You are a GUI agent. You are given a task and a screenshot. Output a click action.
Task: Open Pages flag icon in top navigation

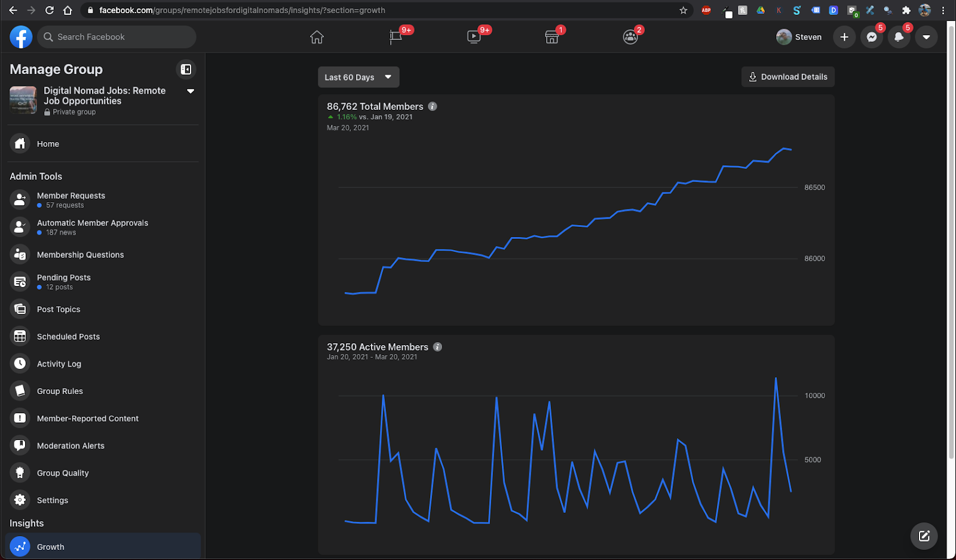(x=396, y=37)
